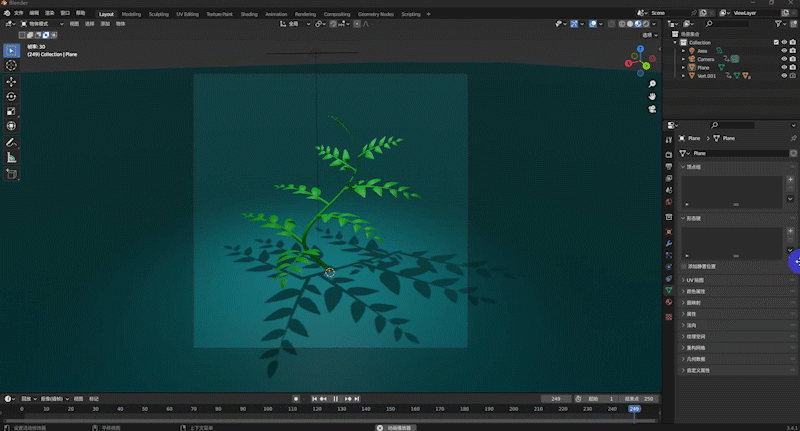The image size is (800, 431).
Task: Choose the Measure tool
Action: click(11, 157)
